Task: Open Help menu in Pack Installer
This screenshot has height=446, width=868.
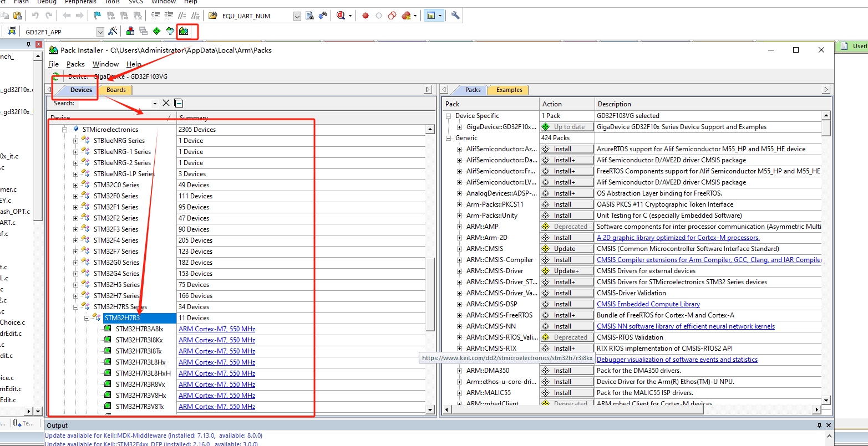Action: 134,64
